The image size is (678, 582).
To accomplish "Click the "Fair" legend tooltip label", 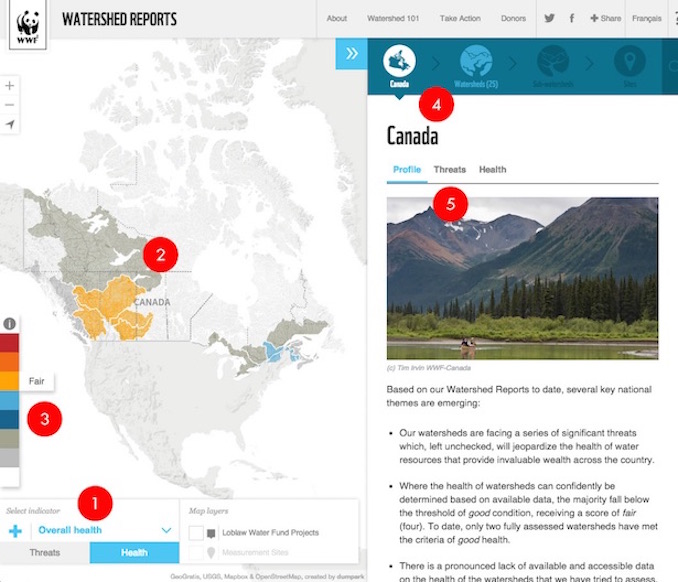I will [x=36, y=381].
